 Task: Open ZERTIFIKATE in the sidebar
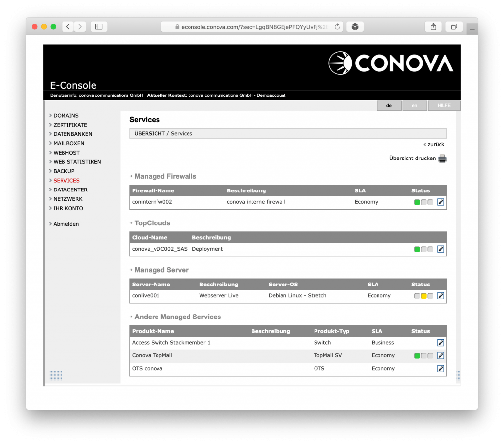coord(70,125)
